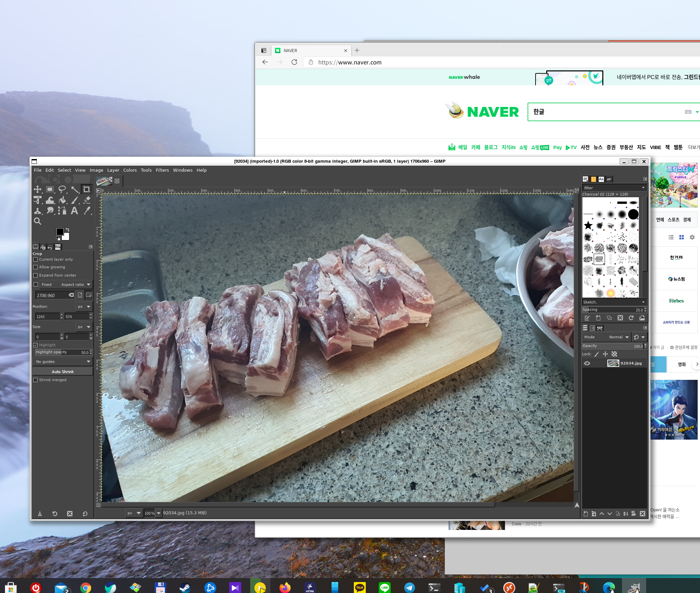Screen dimensions: 700x593
Task: Expand the Fixed Aspect ratio dropdown
Action: [x=88, y=285]
